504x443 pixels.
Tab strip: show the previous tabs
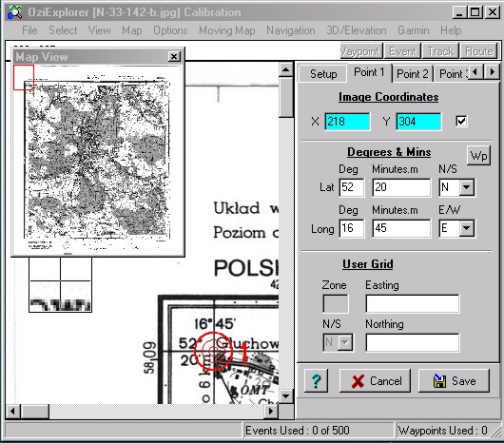click(x=475, y=71)
